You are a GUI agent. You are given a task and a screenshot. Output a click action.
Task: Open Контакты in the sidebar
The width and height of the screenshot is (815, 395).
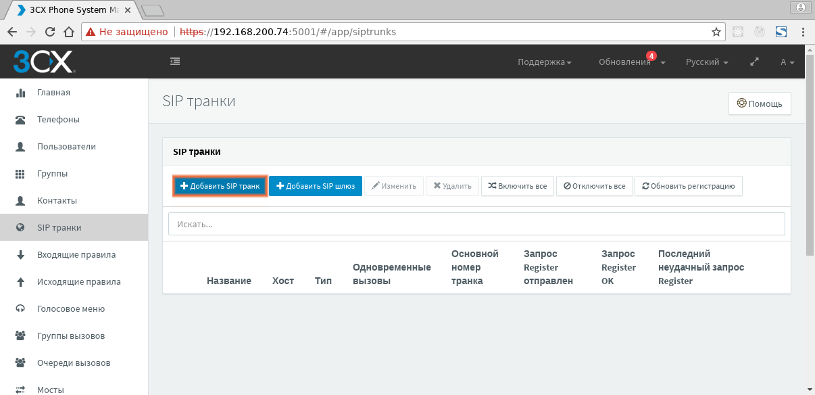[x=74, y=201]
